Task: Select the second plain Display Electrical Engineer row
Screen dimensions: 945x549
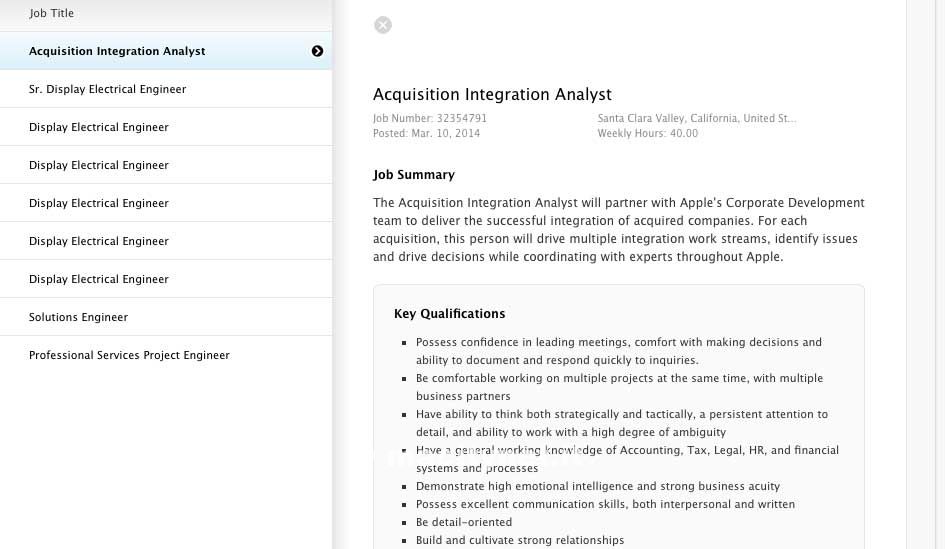Action: coord(99,165)
